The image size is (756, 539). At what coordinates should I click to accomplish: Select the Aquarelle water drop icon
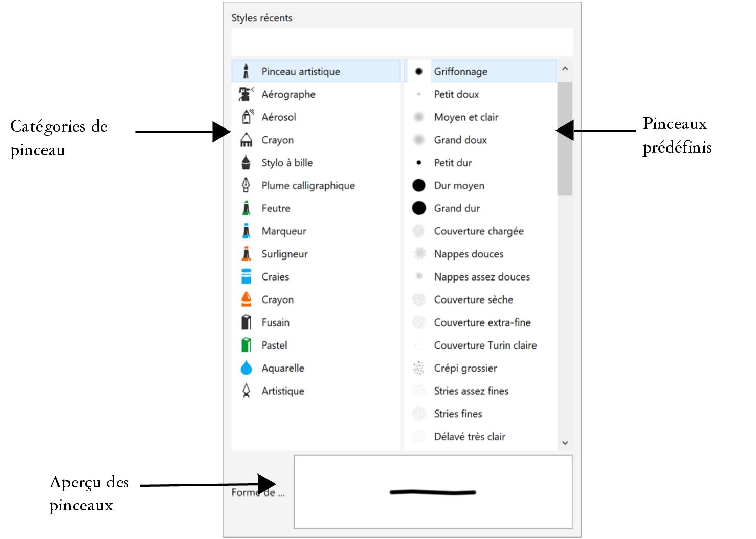pos(246,368)
